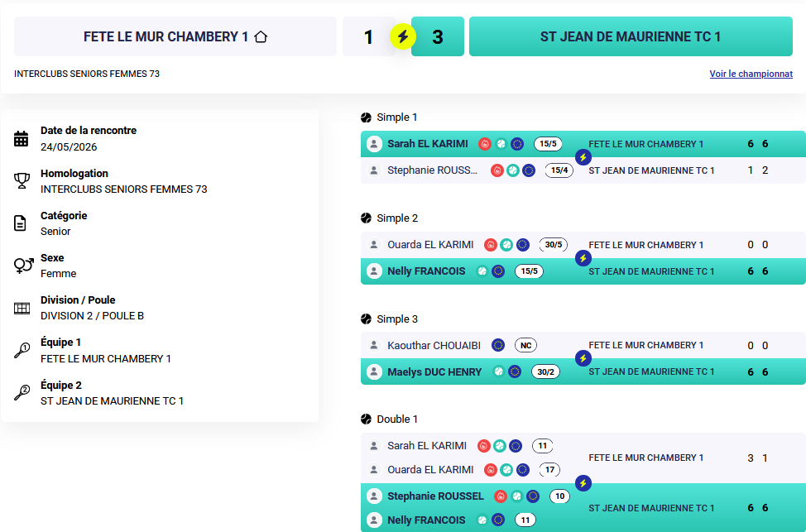Click the lightning icon in Double 1 match

[x=583, y=483]
